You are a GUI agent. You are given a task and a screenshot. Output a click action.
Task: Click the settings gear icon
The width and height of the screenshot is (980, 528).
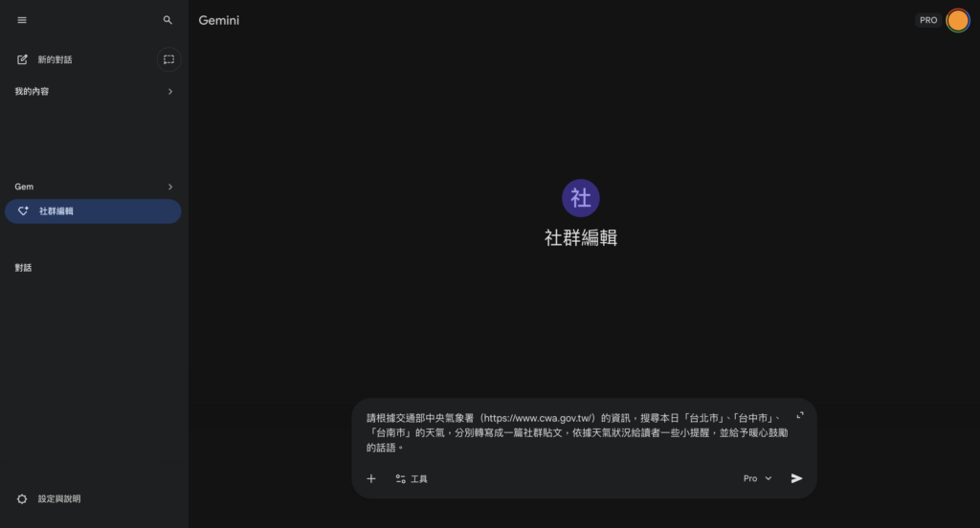click(22, 498)
